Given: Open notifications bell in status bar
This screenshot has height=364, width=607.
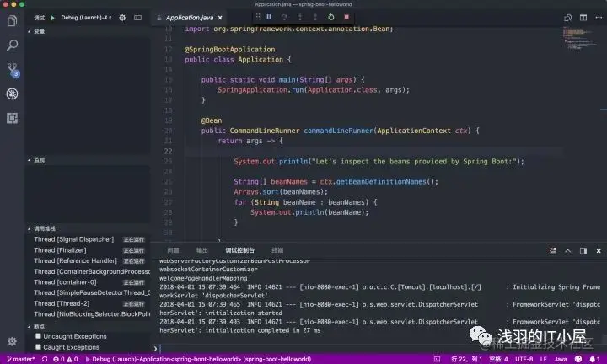Looking at the screenshot, I should (x=594, y=359).
